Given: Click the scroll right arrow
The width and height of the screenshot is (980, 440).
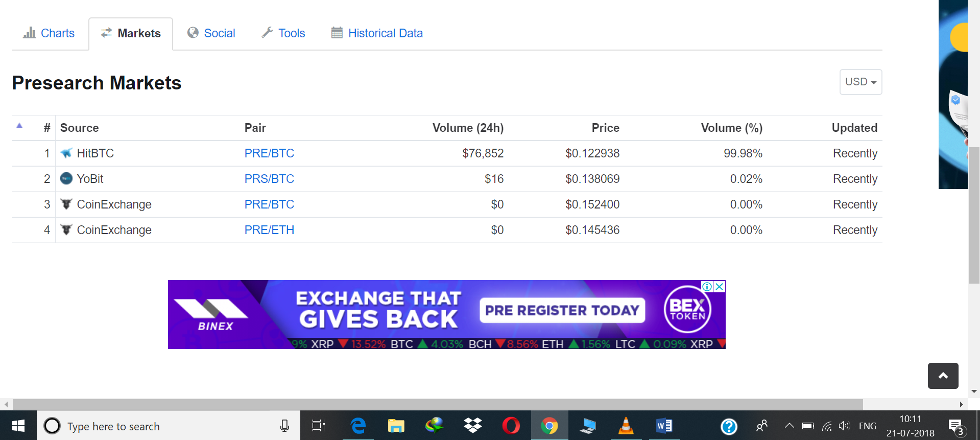Looking at the screenshot, I should 962,404.
